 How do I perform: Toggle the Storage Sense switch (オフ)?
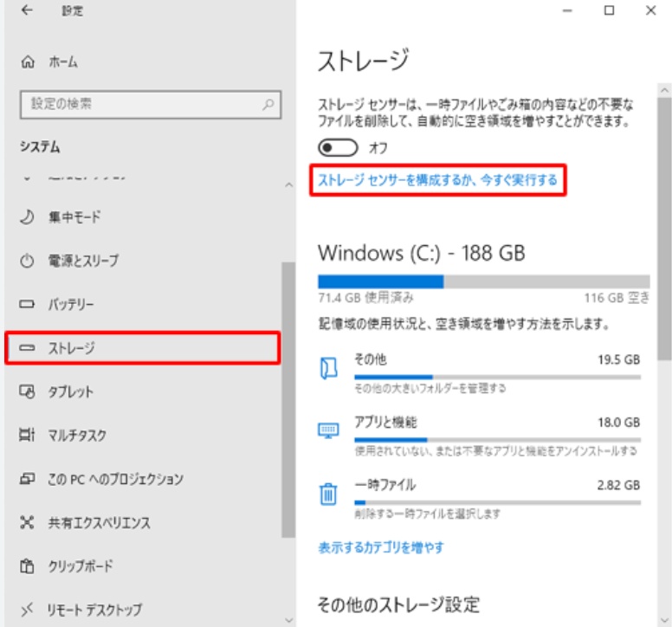point(338,148)
